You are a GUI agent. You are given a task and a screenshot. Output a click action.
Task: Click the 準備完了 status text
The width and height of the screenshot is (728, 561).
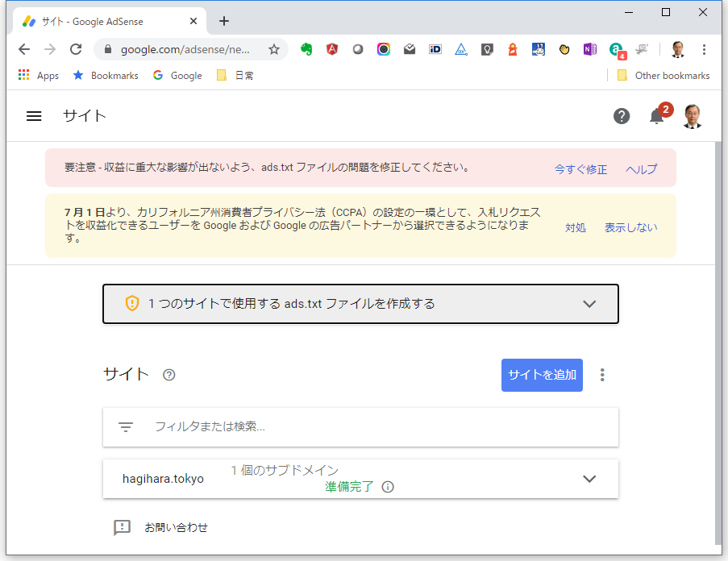point(349,487)
